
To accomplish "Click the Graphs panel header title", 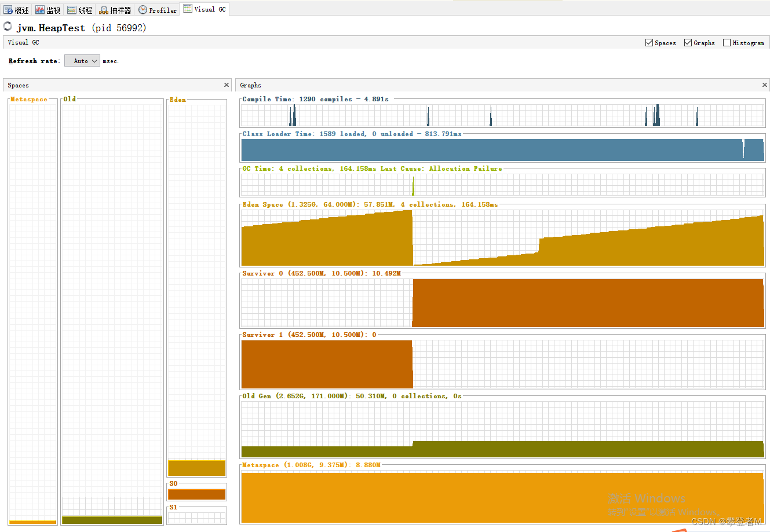I will click(x=250, y=85).
